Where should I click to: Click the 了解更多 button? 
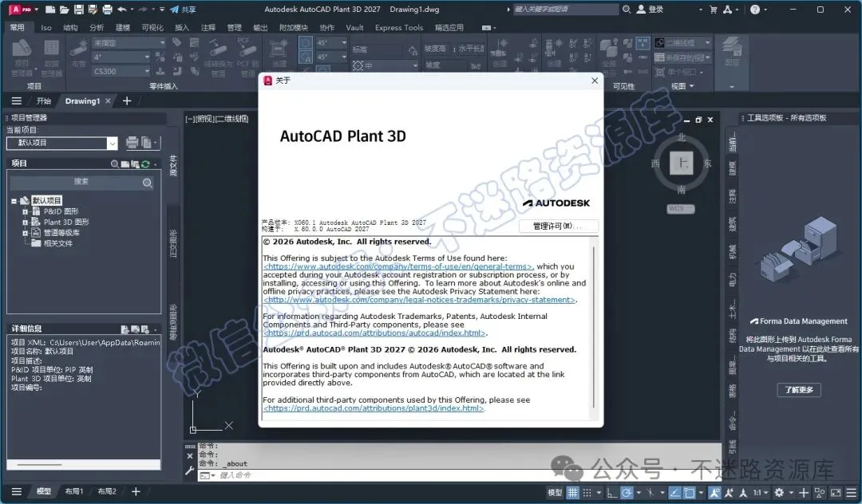pyautogui.click(x=799, y=390)
